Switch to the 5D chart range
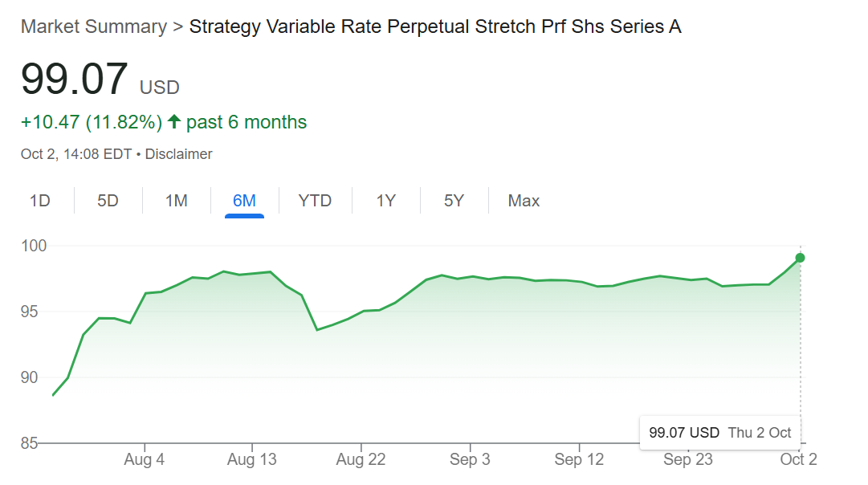The image size is (868, 485). [x=108, y=201]
